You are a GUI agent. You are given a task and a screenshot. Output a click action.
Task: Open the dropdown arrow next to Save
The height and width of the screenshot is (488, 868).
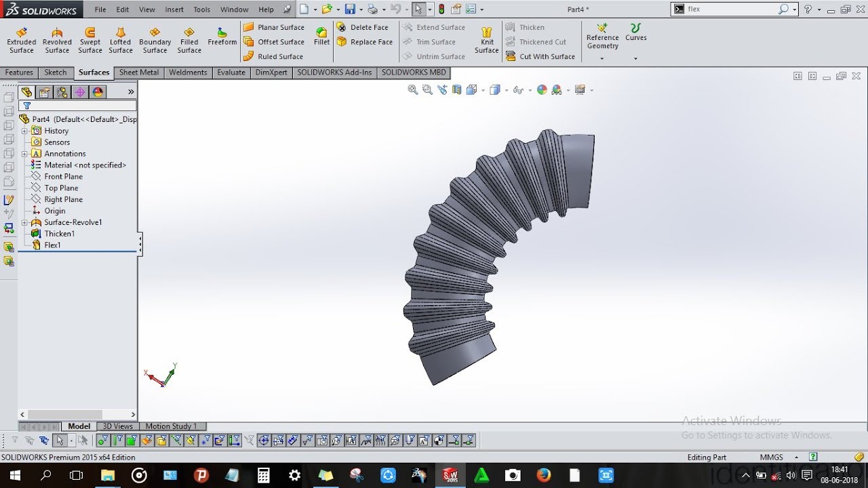coord(360,10)
